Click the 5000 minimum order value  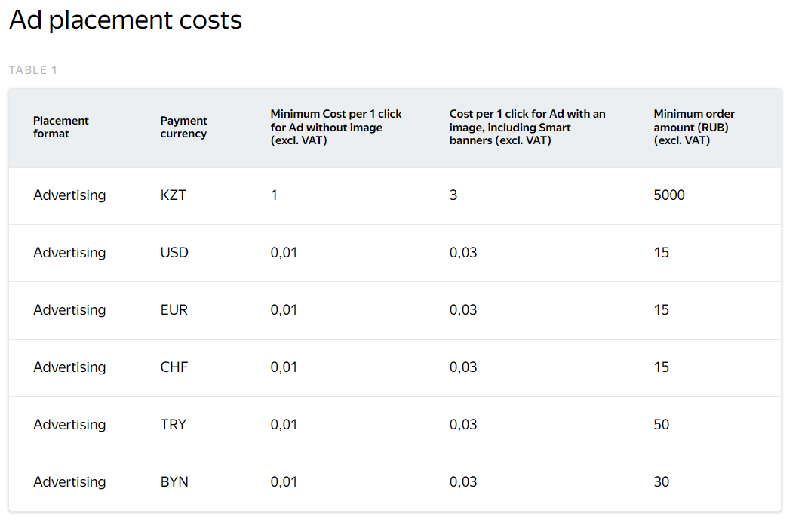(x=669, y=195)
